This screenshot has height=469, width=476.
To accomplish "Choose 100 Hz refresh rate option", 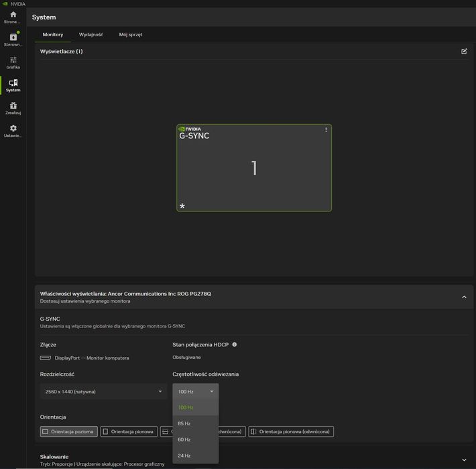I will (196, 407).
